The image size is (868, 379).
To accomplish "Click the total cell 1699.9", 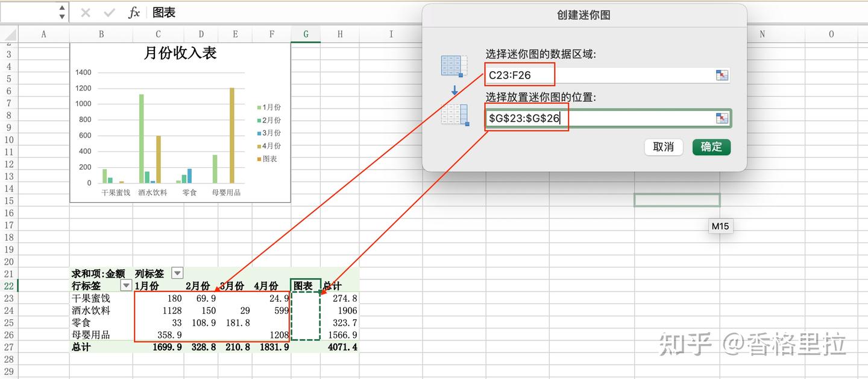I will (x=158, y=347).
